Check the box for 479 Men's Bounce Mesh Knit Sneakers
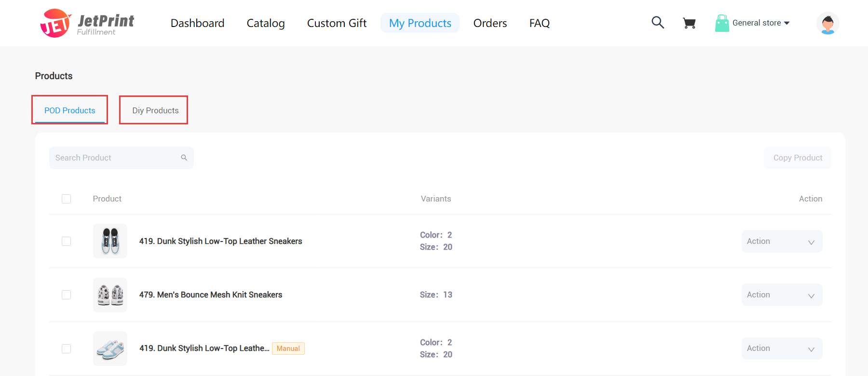The image size is (868, 376). [x=67, y=295]
